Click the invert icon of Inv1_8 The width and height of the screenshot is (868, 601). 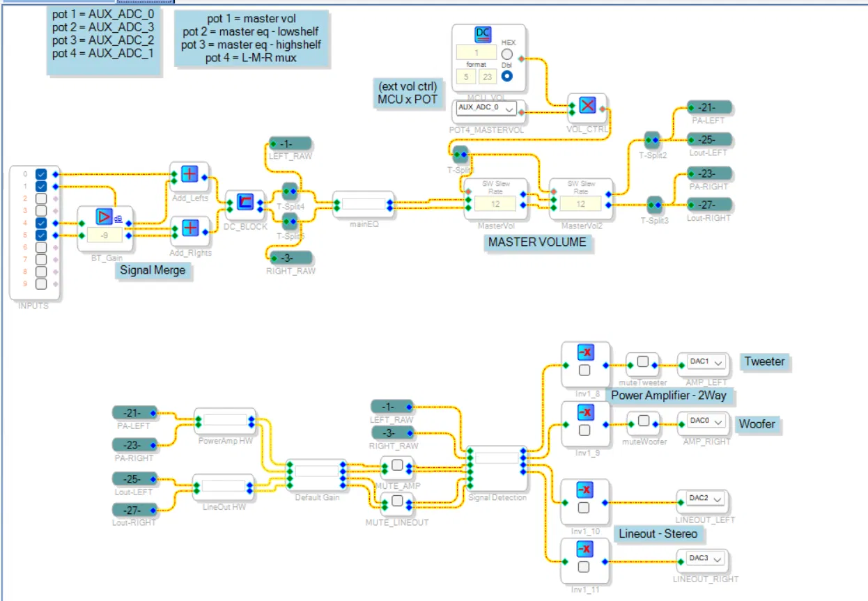coord(585,353)
